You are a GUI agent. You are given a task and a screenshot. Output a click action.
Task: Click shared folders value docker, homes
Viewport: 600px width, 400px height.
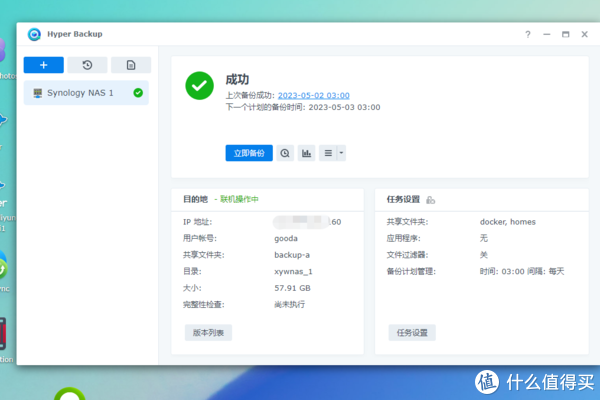(508, 222)
